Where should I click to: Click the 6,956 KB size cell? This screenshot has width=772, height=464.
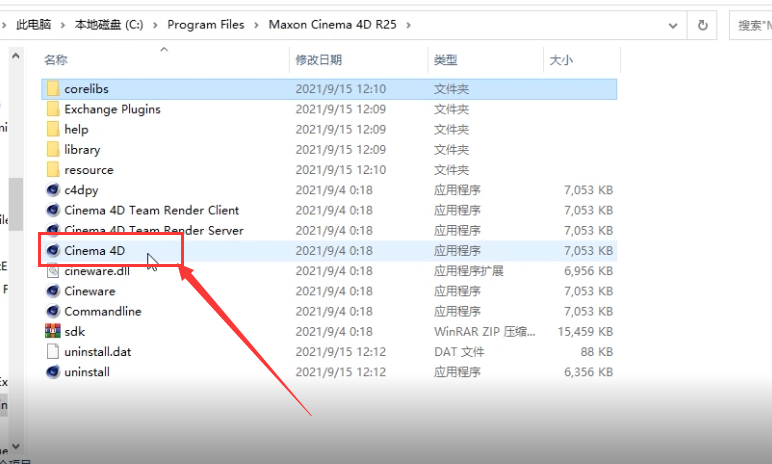point(588,271)
